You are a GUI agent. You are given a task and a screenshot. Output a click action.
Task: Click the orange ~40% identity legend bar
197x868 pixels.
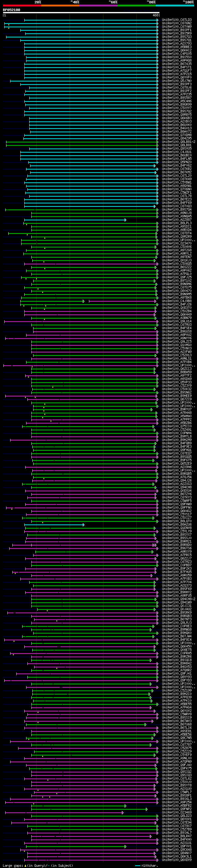click(x=60, y=6)
